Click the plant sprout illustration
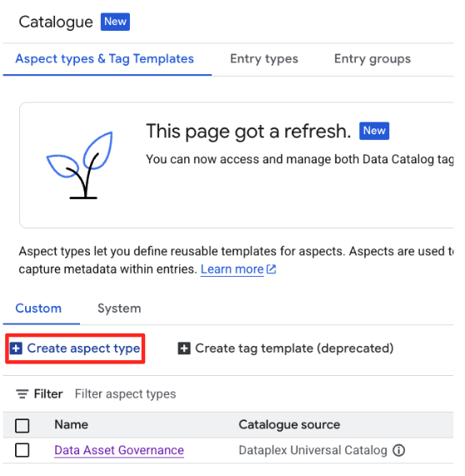The image size is (465, 476). (80, 165)
